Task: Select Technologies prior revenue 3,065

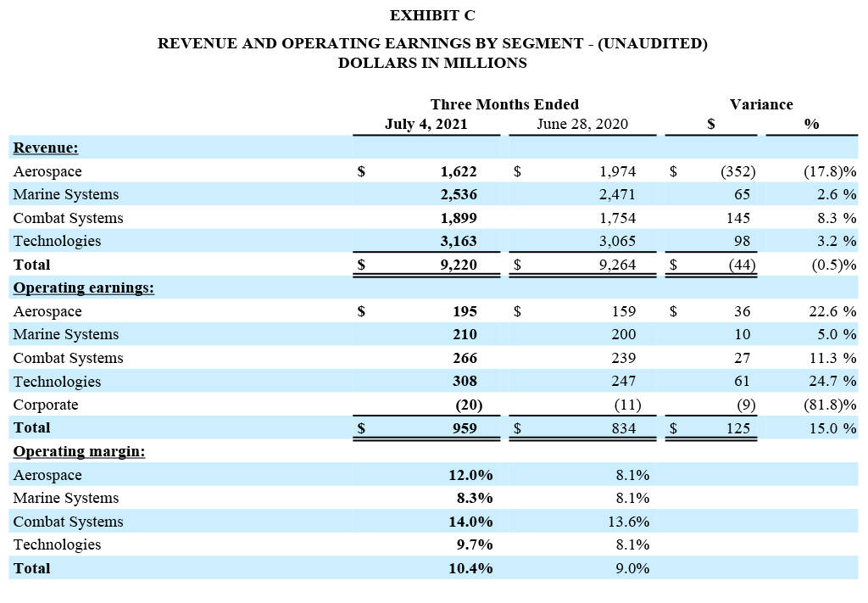Action: 617,242
